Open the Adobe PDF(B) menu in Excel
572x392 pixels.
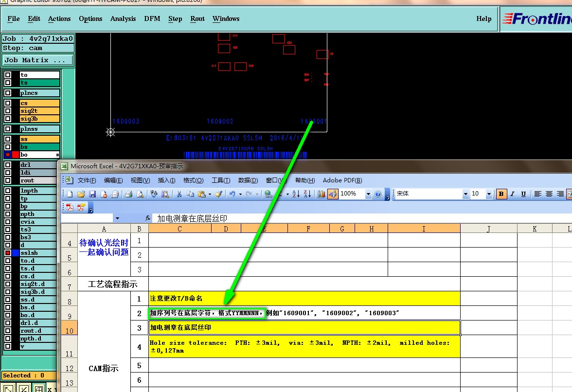pyautogui.click(x=342, y=180)
